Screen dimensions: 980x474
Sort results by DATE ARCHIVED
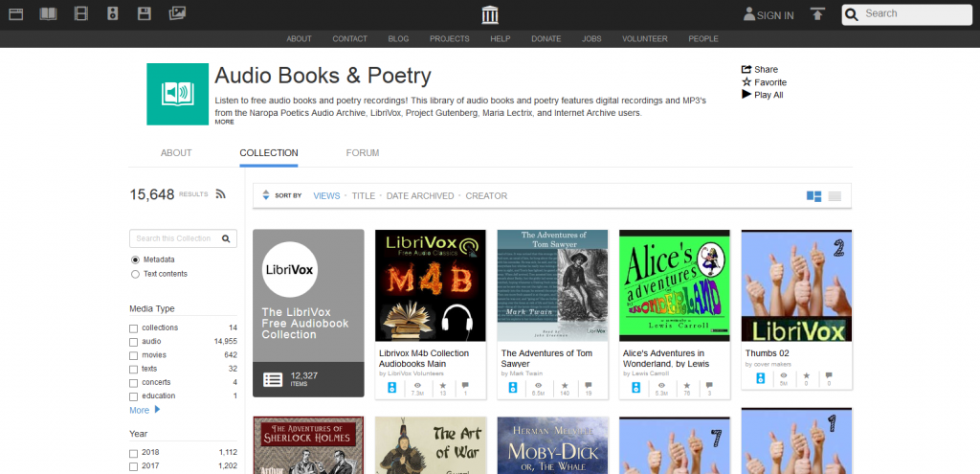[x=420, y=195]
